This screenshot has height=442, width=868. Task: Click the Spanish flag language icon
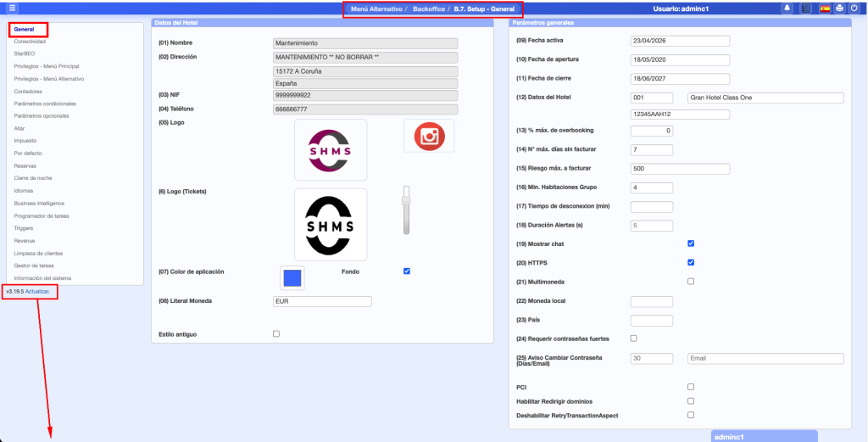(825, 8)
